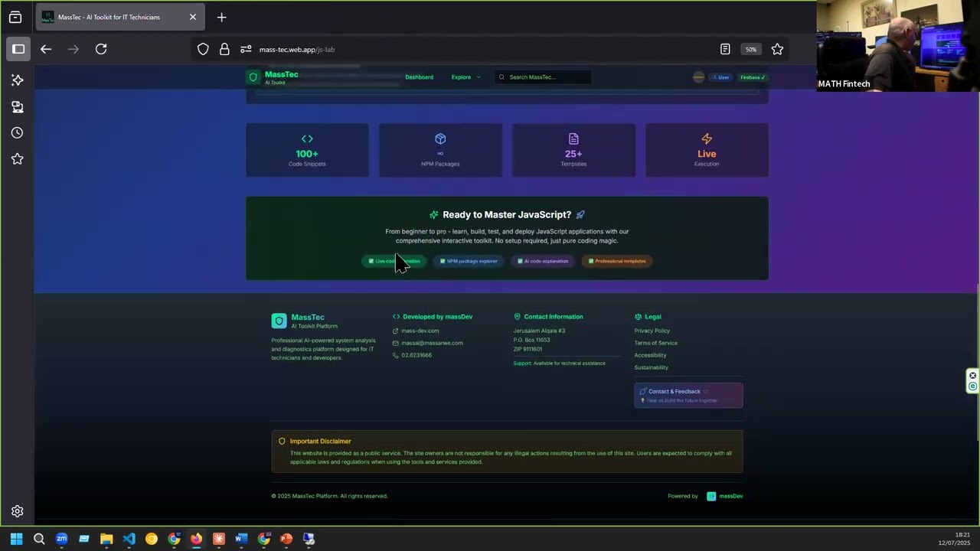Click the massai@massarwe.com email link
The width and height of the screenshot is (980, 551).
coord(432,343)
